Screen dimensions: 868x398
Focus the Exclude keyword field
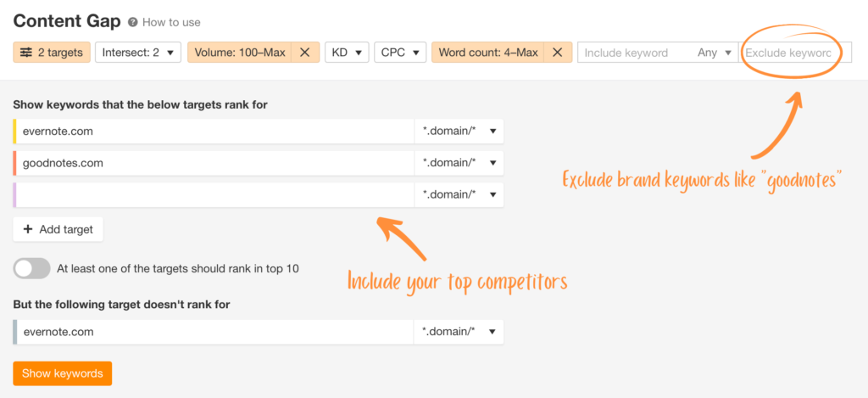(x=795, y=53)
